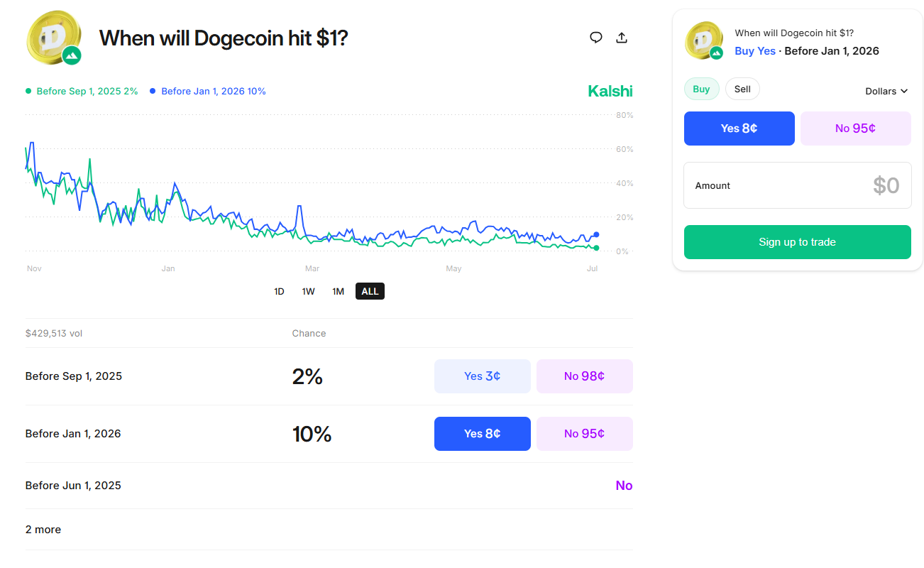Select the green Before Sep 1, 2025 legend

[x=82, y=91]
